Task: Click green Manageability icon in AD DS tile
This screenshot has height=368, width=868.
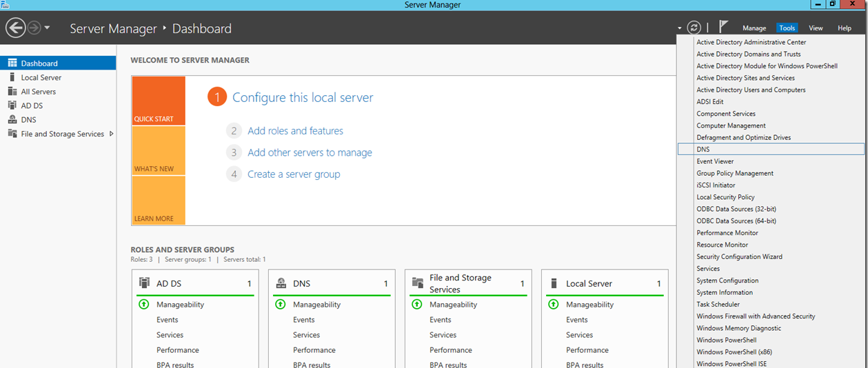Action: point(143,304)
